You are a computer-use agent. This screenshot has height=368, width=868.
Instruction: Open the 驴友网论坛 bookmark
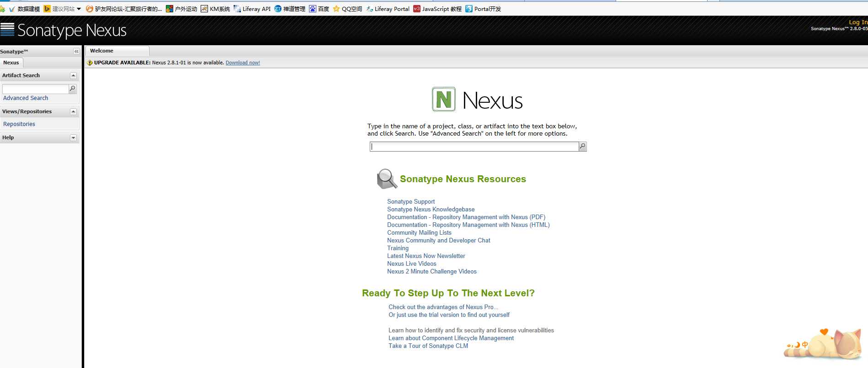pyautogui.click(x=124, y=9)
